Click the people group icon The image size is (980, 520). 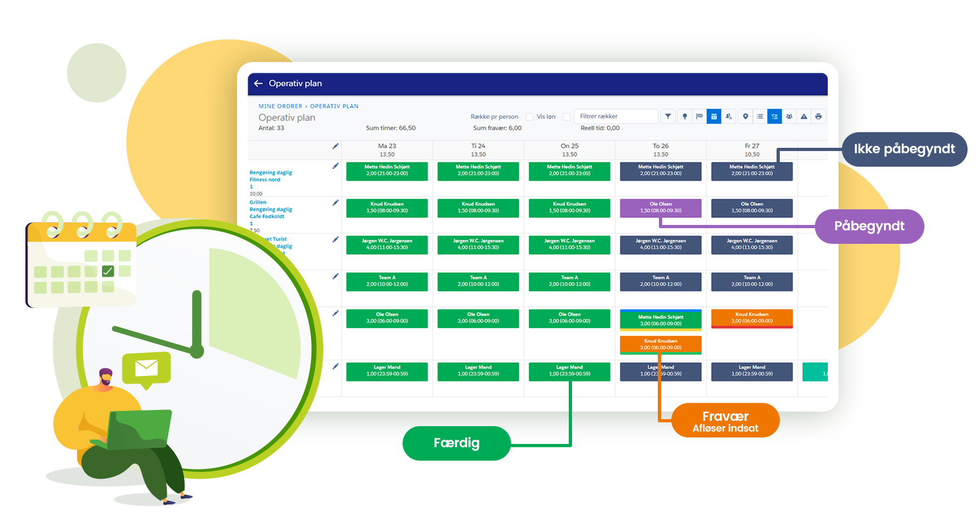(x=789, y=117)
